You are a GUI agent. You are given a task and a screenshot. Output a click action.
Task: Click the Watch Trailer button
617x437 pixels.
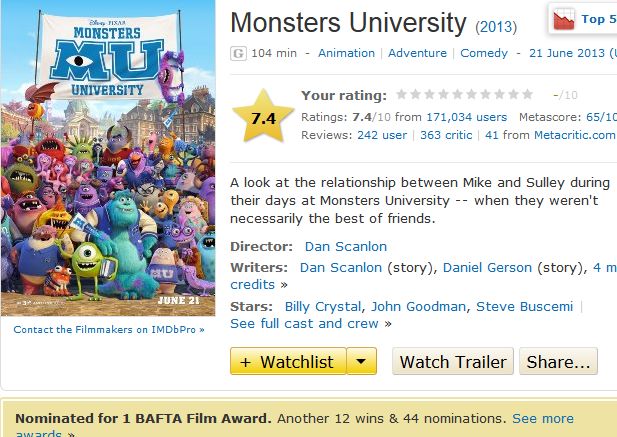point(453,361)
